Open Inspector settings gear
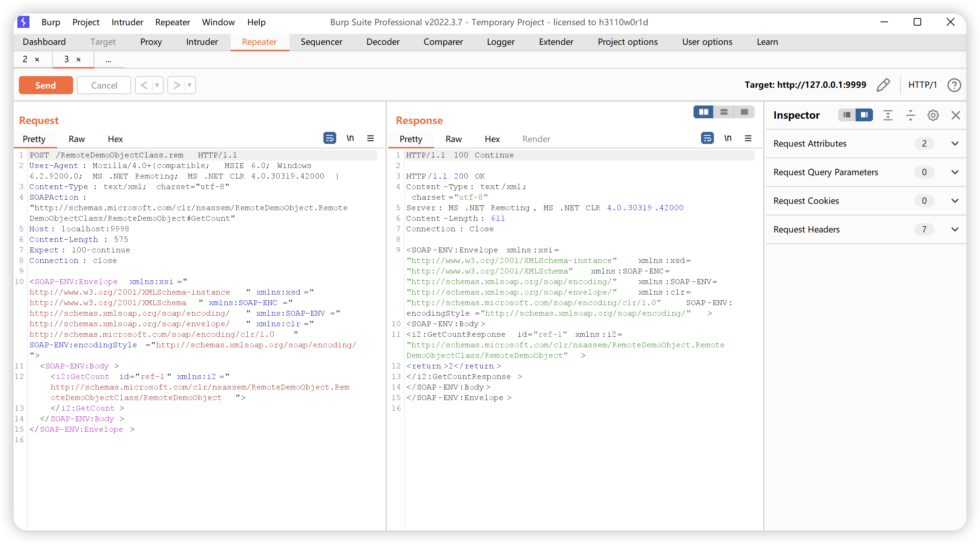This screenshot has width=980, height=544. [933, 115]
